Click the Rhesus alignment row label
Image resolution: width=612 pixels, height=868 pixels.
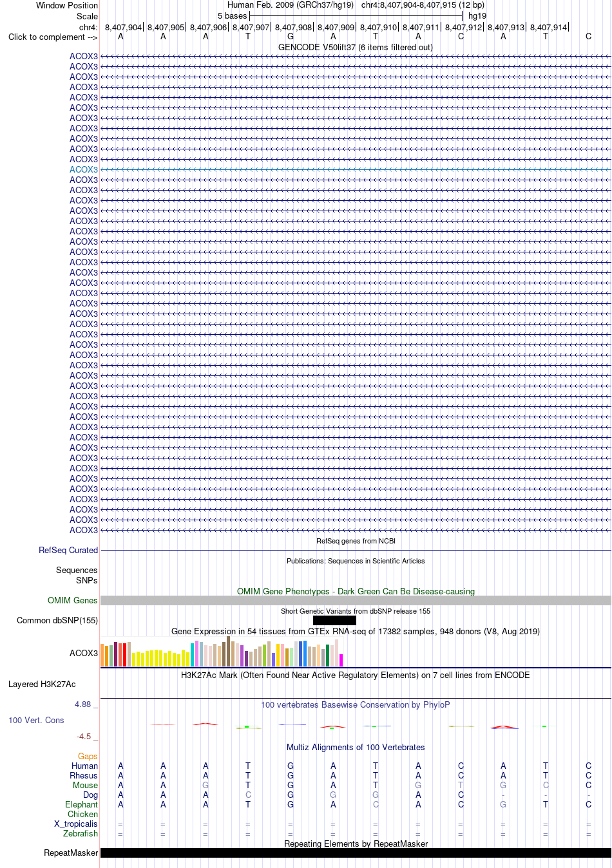coord(84,775)
